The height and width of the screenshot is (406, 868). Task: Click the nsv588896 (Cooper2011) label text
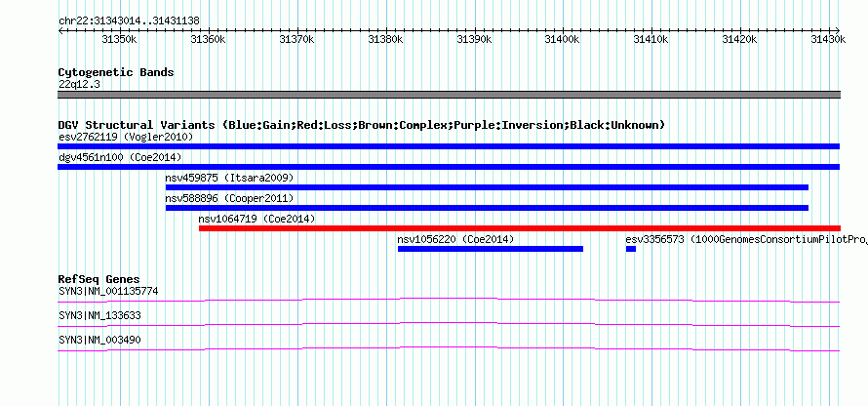click(x=229, y=198)
